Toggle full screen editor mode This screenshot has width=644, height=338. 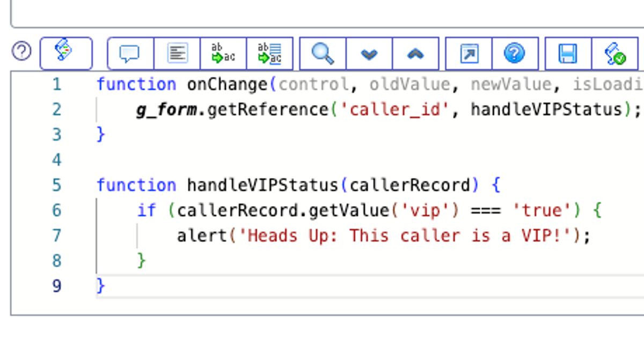click(x=469, y=54)
